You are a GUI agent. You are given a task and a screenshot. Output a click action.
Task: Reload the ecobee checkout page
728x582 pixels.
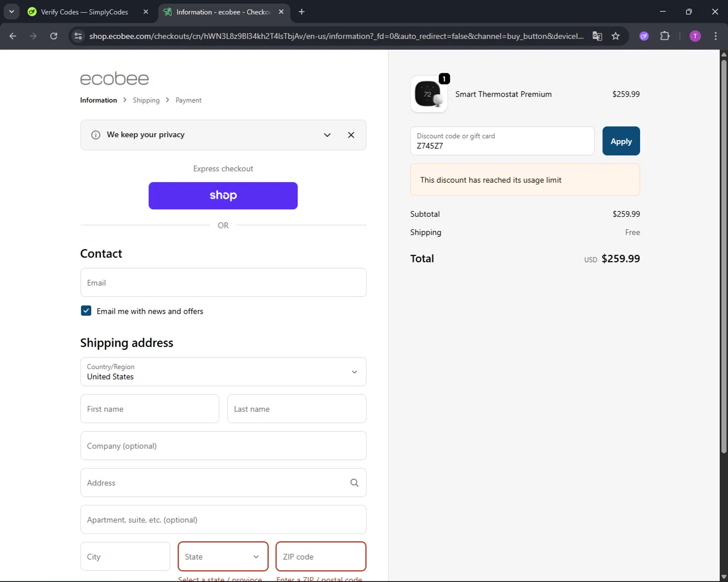pyautogui.click(x=54, y=36)
